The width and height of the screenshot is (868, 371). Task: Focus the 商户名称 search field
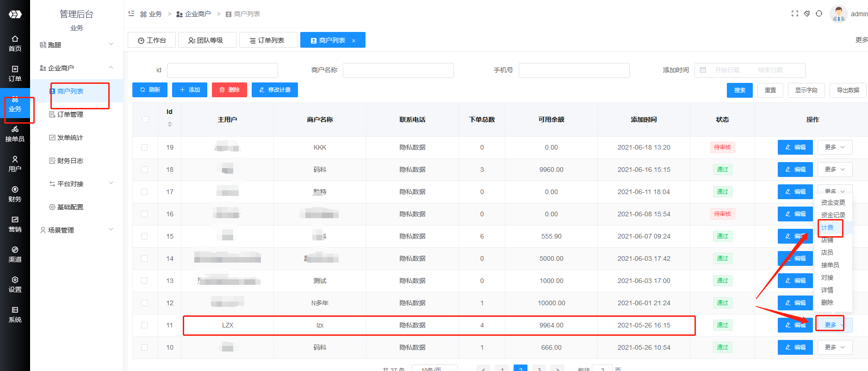tap(398, 70)
